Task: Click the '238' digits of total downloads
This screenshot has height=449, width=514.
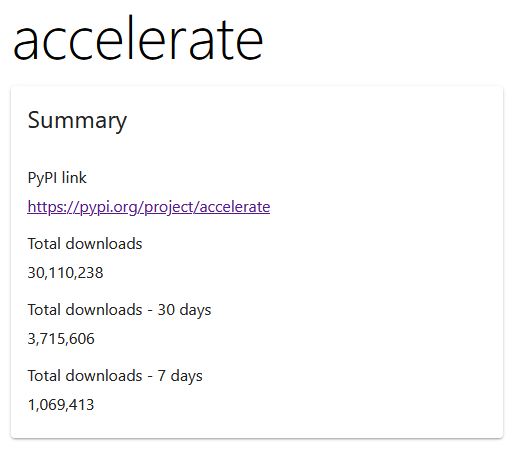Action: (x=91, y=273)
